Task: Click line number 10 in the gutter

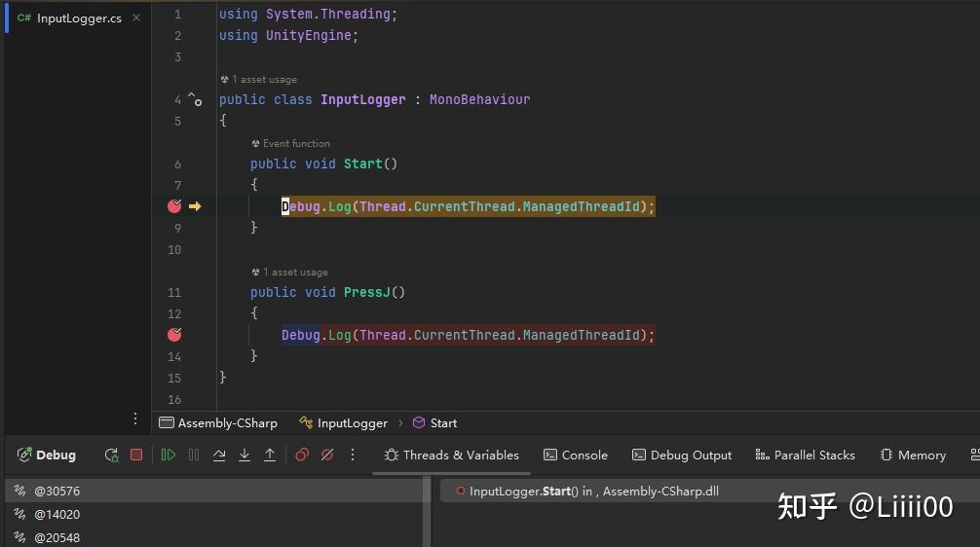Action: [174, 250]
